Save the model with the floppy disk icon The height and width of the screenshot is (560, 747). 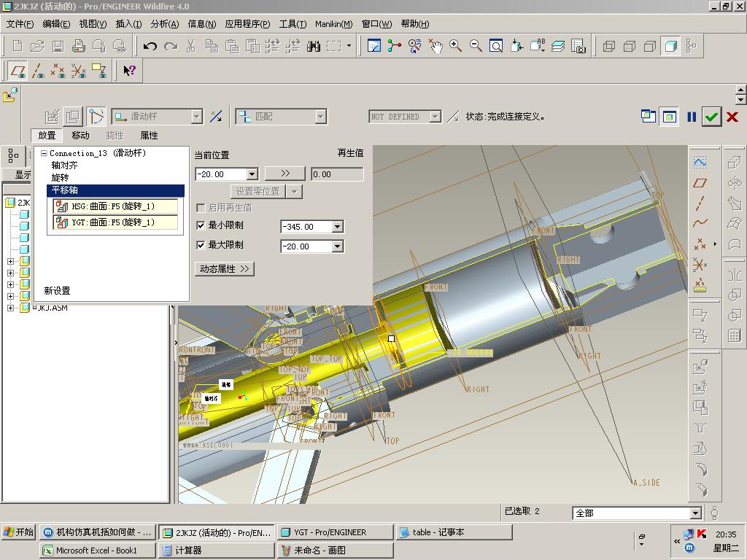coord(58,46)
